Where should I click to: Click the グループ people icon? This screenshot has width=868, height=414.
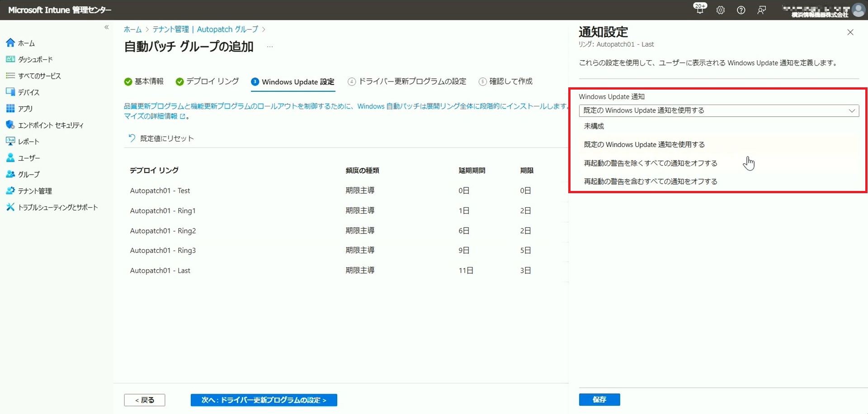tap(10, 174)
